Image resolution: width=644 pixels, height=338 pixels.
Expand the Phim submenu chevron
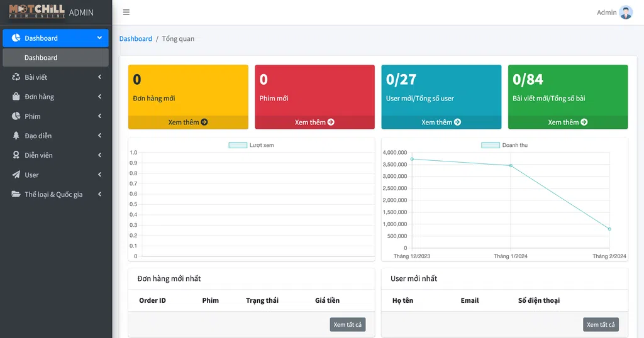99,116
